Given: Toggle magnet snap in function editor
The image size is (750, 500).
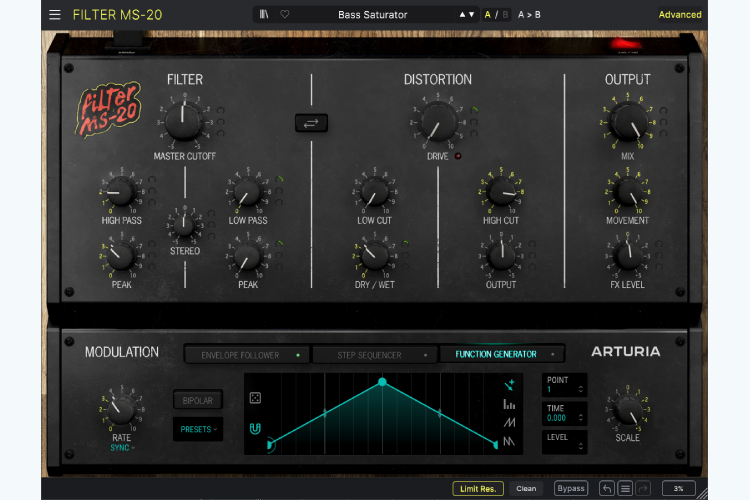Looking at the screenshot, I should pos(255,428).
